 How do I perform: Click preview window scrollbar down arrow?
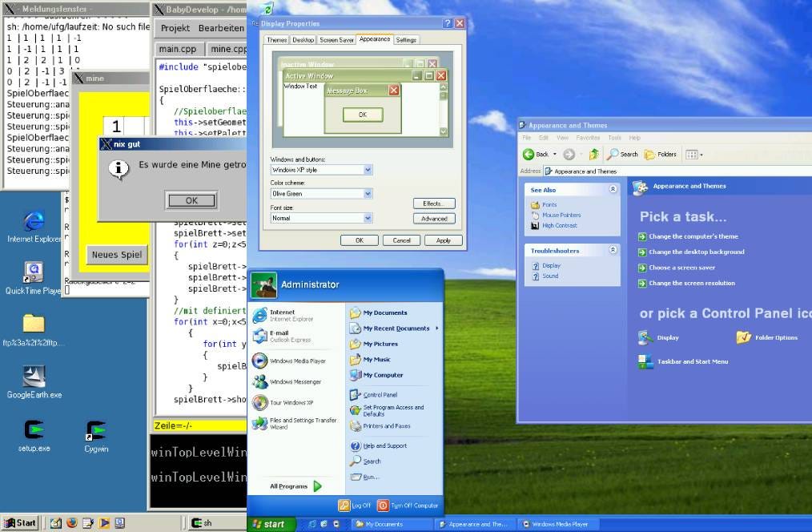(x=444, y=131)
